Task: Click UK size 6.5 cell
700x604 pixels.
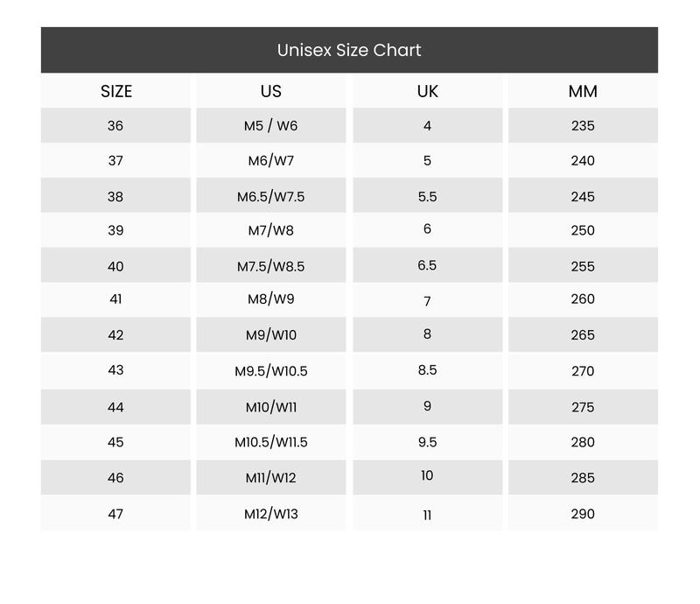Action: 427,265
